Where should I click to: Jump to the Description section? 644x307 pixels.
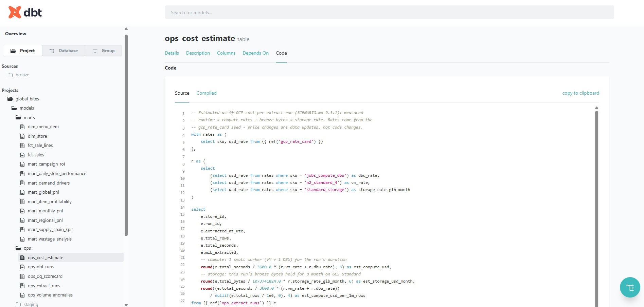pyautogui.click(x=198, y=53)
